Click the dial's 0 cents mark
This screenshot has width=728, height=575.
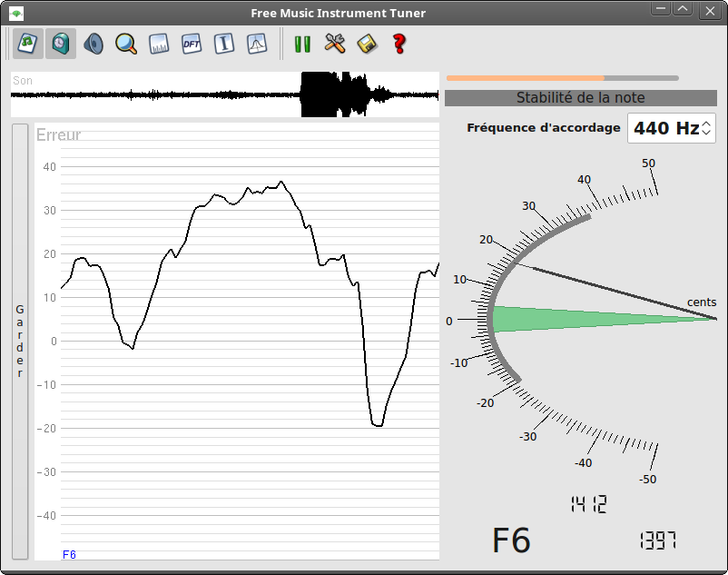(449, 321)
